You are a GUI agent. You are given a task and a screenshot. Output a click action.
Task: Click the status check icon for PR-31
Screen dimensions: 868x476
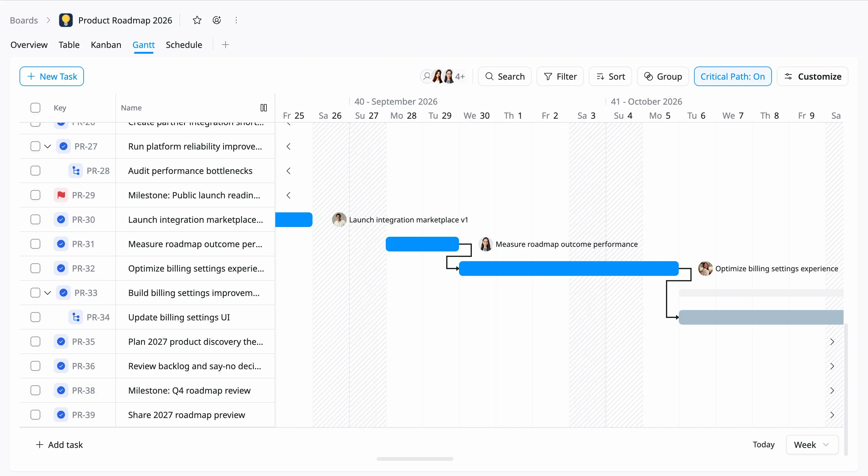61,244
